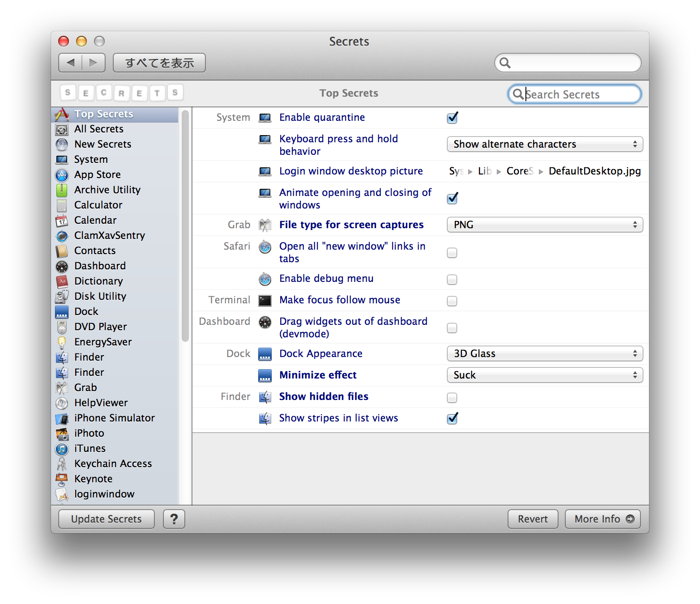Click the SECRETS logo tiles
This screenshot has width=700, height=604.
121,93
